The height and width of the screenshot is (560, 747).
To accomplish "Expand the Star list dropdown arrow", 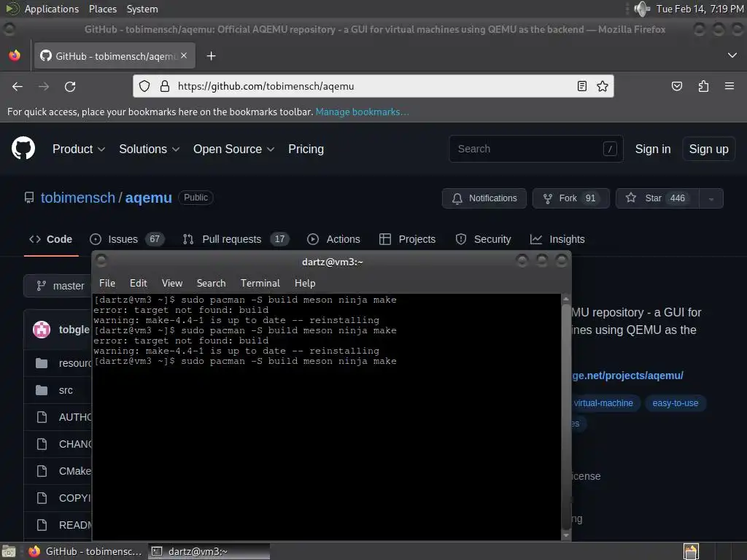I will [x=711, y=198].
